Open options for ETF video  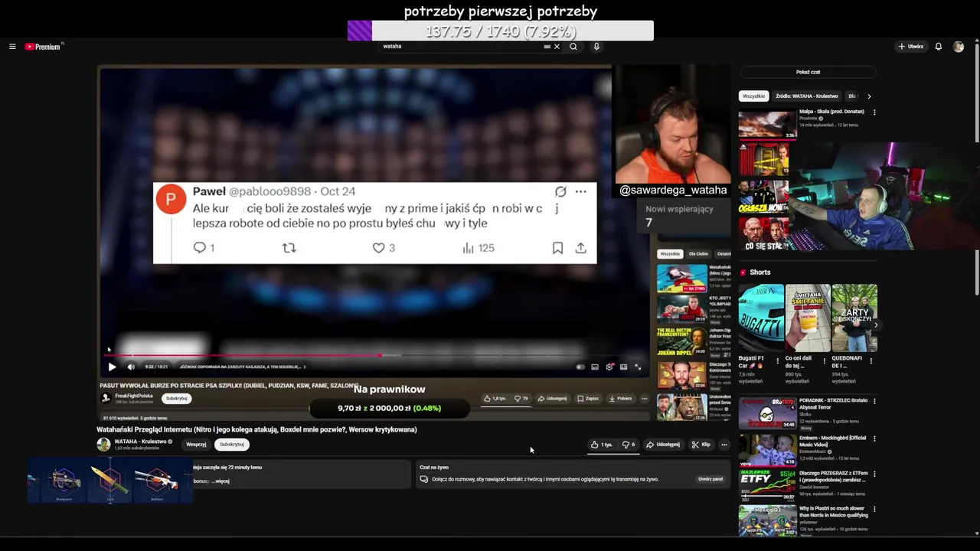click(874, 474)
